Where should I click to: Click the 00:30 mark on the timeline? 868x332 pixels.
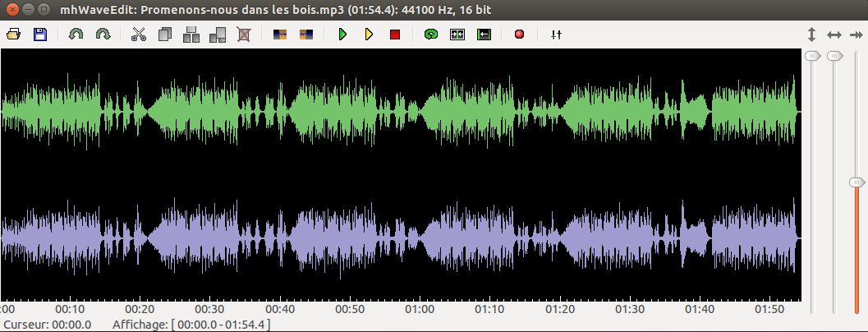pos(211,309)
